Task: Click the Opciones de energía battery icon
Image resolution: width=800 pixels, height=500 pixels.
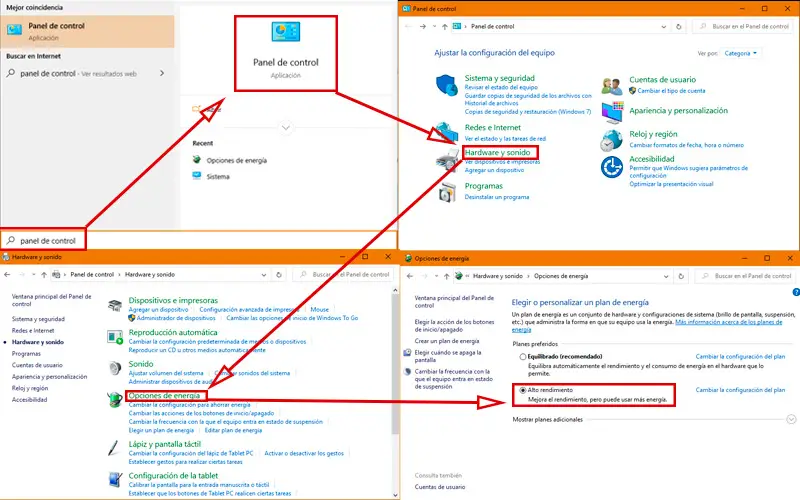Action: point(115,399)
